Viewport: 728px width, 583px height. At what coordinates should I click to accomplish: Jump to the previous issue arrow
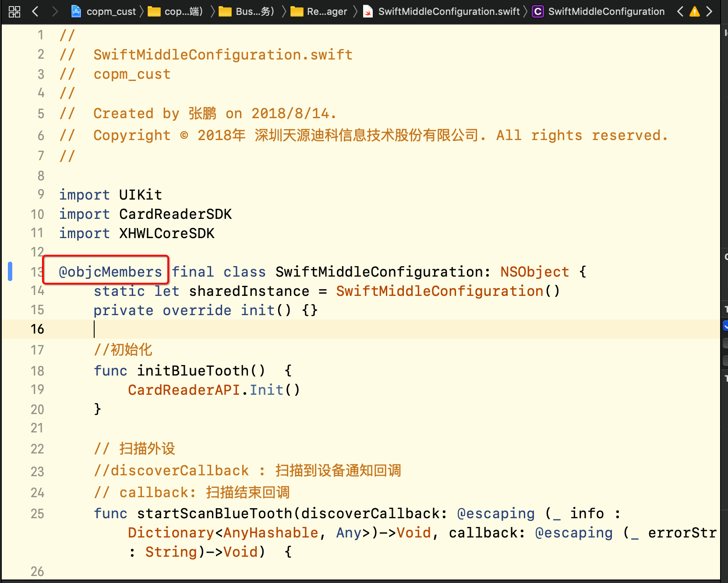click(x=680, y=11)
